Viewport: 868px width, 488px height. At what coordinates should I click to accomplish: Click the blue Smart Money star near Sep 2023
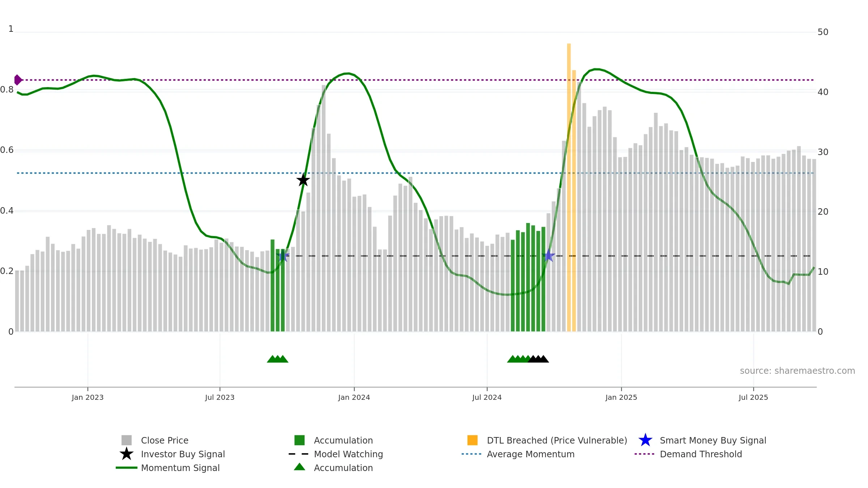(x=283, y=256)
